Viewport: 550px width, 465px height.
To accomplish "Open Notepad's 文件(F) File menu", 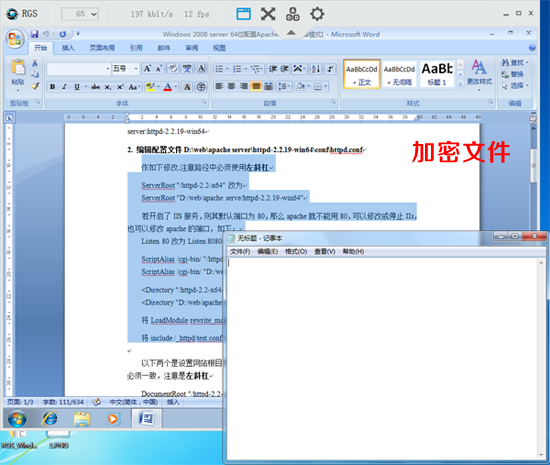I will pyautogui.click(x=240, y=251).
